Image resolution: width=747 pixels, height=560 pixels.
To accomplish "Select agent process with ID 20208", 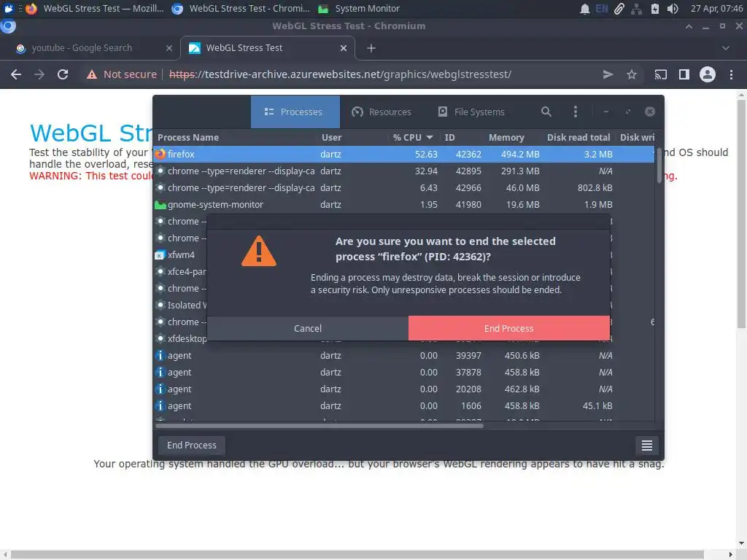I will [x=404, y=389].
